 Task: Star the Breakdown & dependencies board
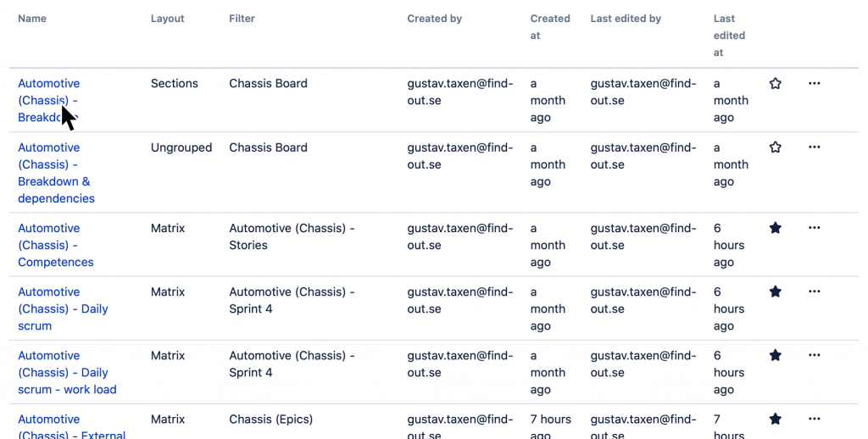(x=775, y=147)
